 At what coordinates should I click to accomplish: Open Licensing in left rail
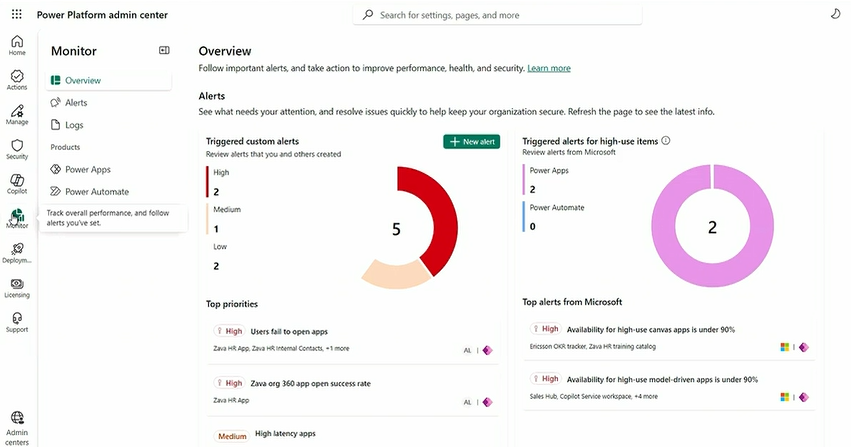click(x=17, y=288)
